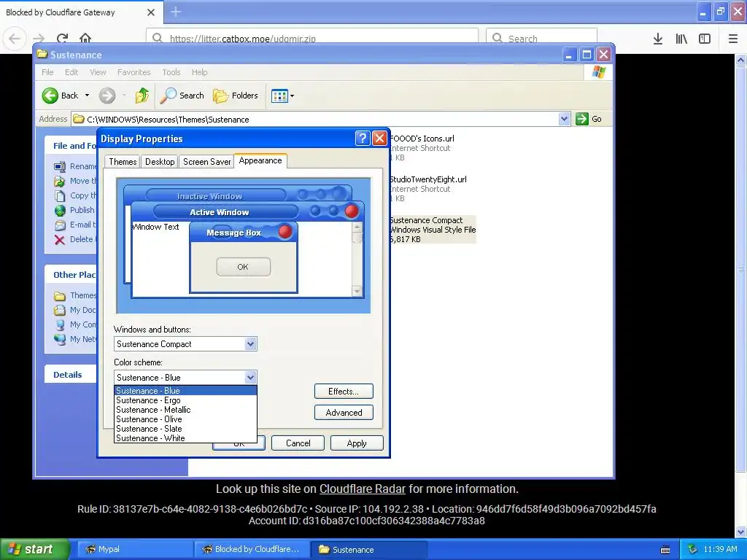Select FOOOD's Icons.url file
Screen dimensions: 747x560
coord(422,147)
